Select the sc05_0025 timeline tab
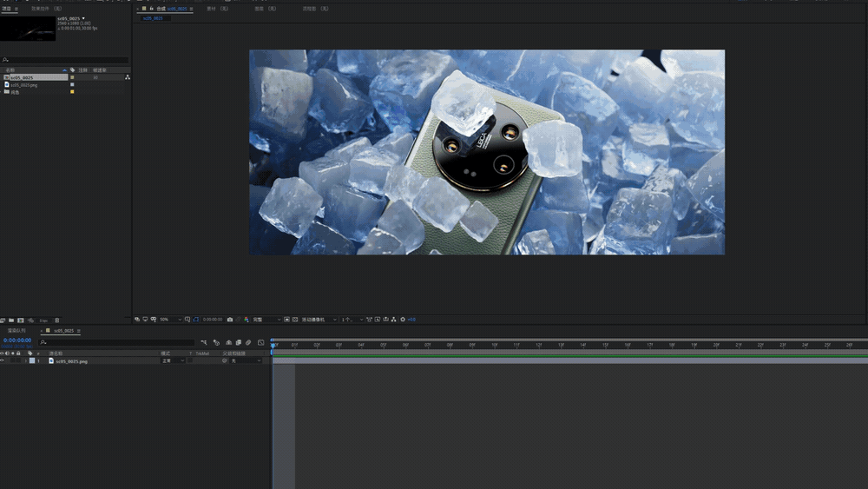This screenshot has width=868, height=489. (63, 331)
